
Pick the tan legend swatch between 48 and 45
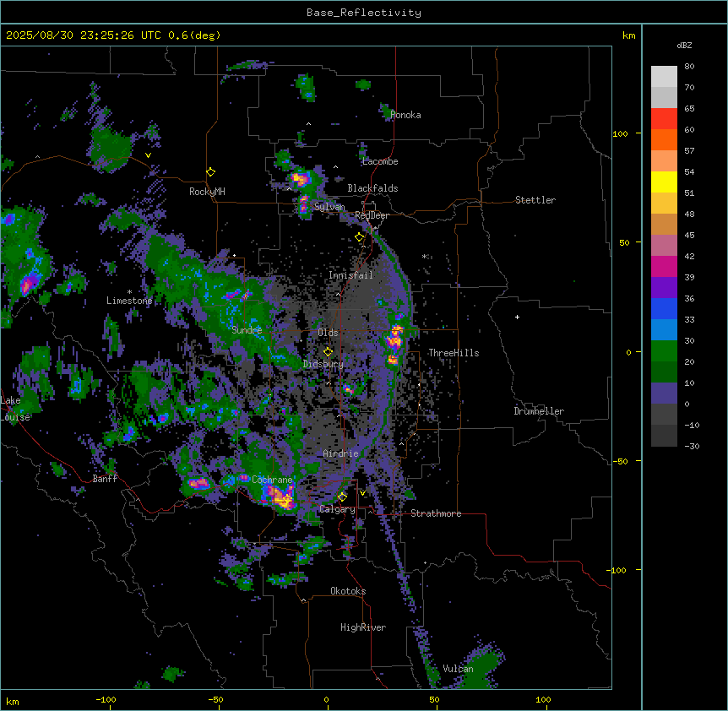point(664,224)
